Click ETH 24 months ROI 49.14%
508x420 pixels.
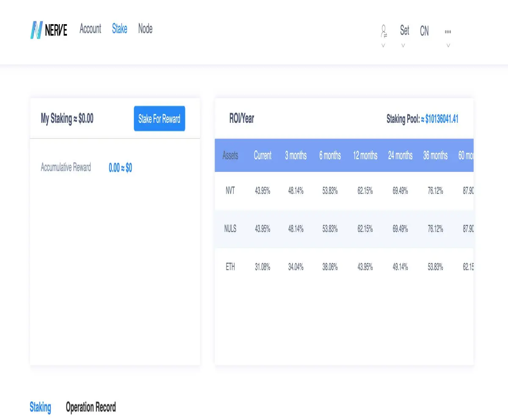click(x=400, y=268)
